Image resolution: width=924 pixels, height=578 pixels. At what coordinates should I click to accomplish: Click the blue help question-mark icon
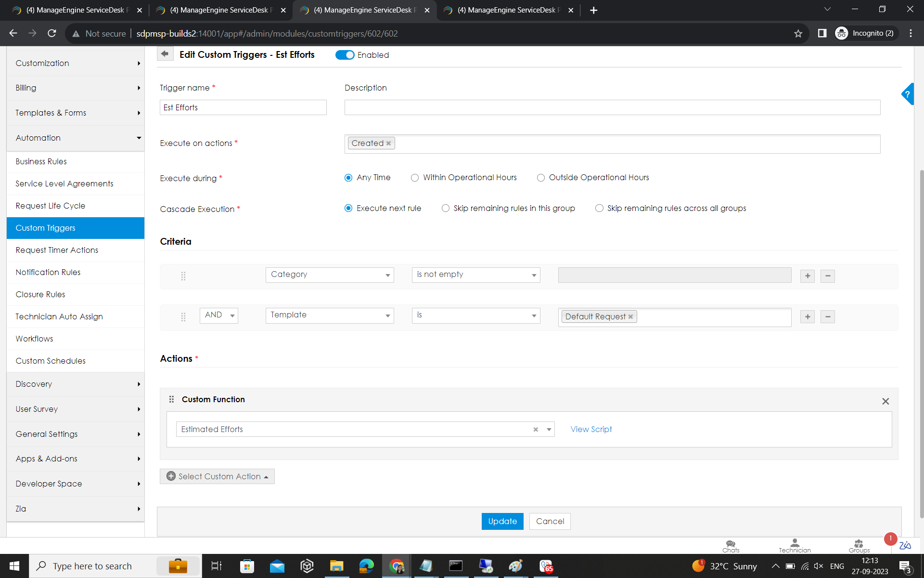(908, 94)
